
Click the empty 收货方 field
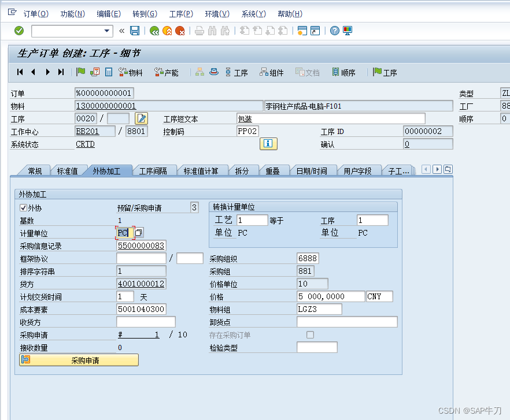point(146,322)
